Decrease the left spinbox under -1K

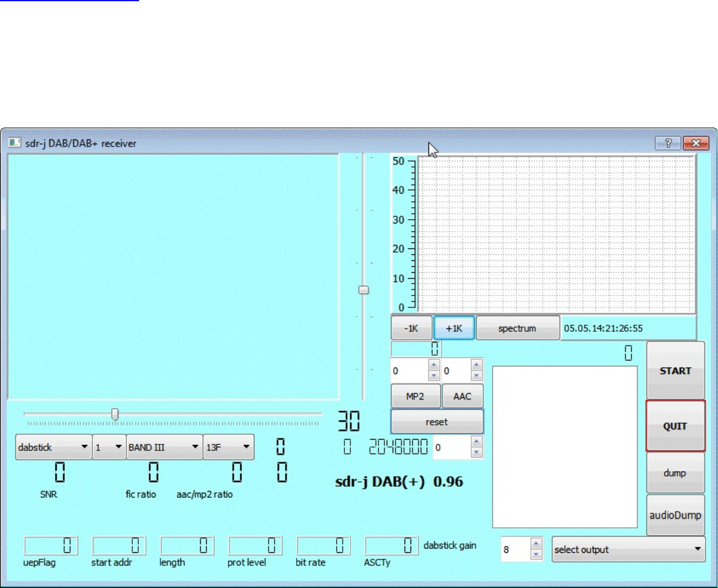[434, 375]
